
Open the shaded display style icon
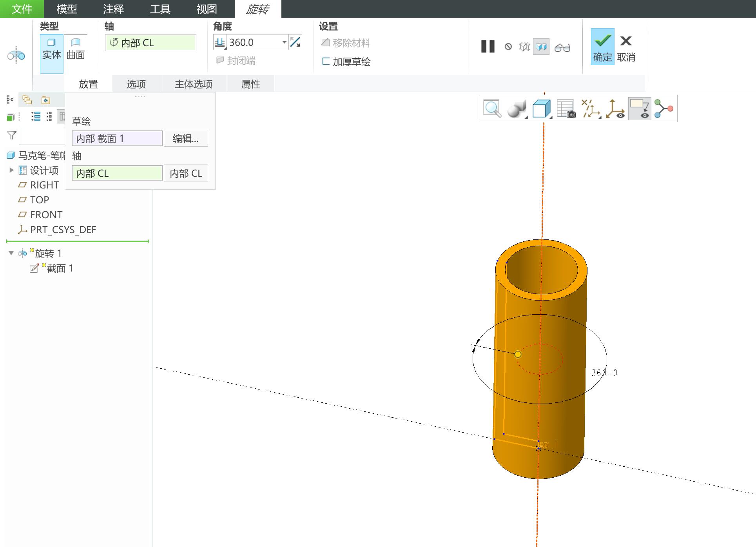click(517, 109)
